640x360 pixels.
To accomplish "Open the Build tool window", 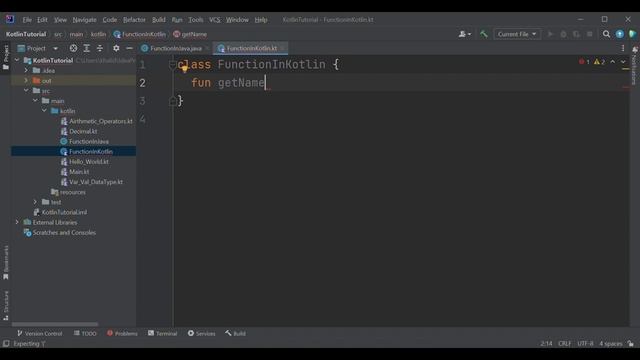I will 236,333.
